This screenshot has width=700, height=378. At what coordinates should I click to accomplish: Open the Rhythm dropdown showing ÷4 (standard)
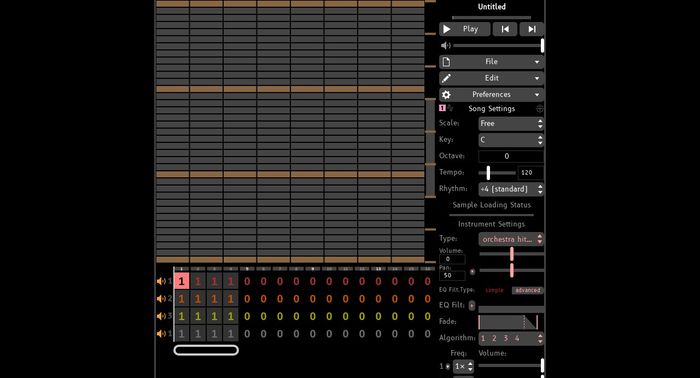pyautogui.click(x=511, y=189)
